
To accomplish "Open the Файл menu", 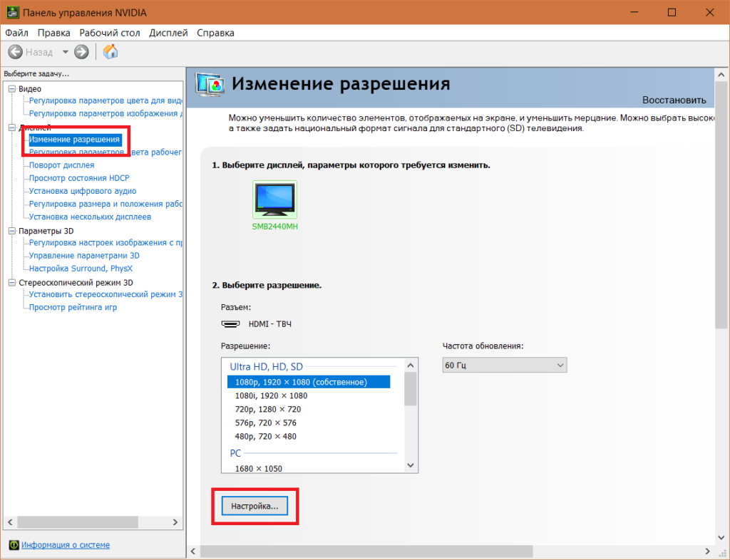I will click(16, 33).
